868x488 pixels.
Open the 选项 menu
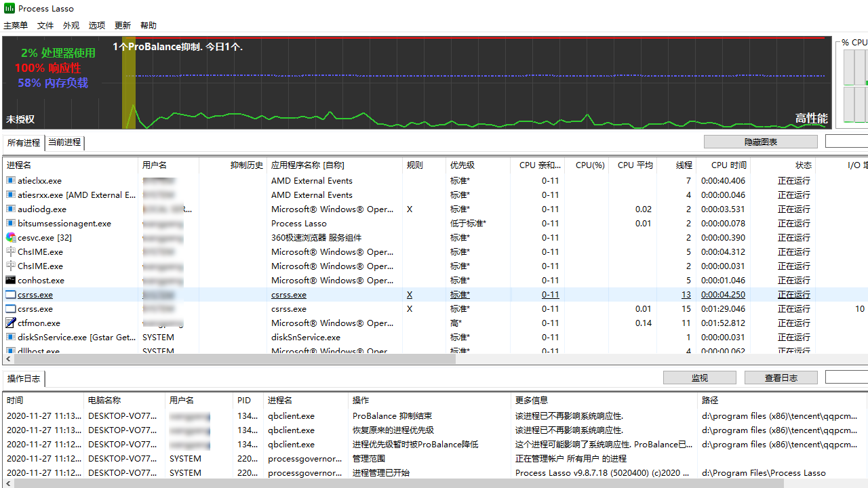(x=97, y=26)
